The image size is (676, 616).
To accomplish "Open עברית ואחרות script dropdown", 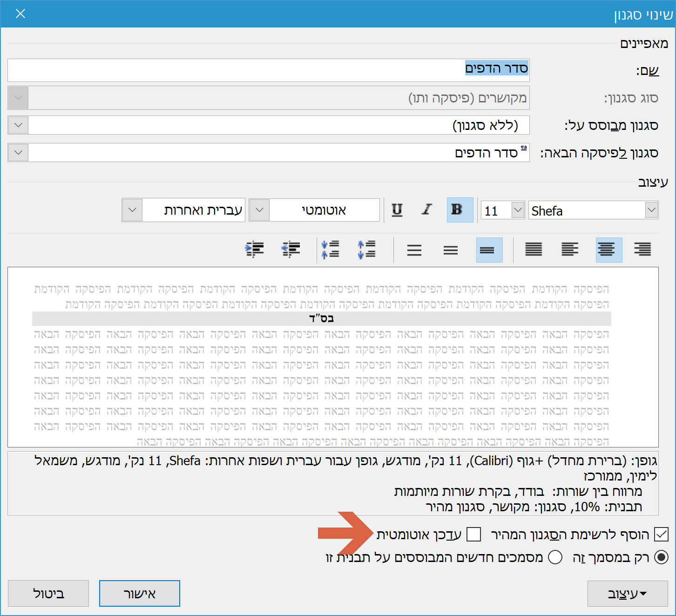I will click(132, 210).
